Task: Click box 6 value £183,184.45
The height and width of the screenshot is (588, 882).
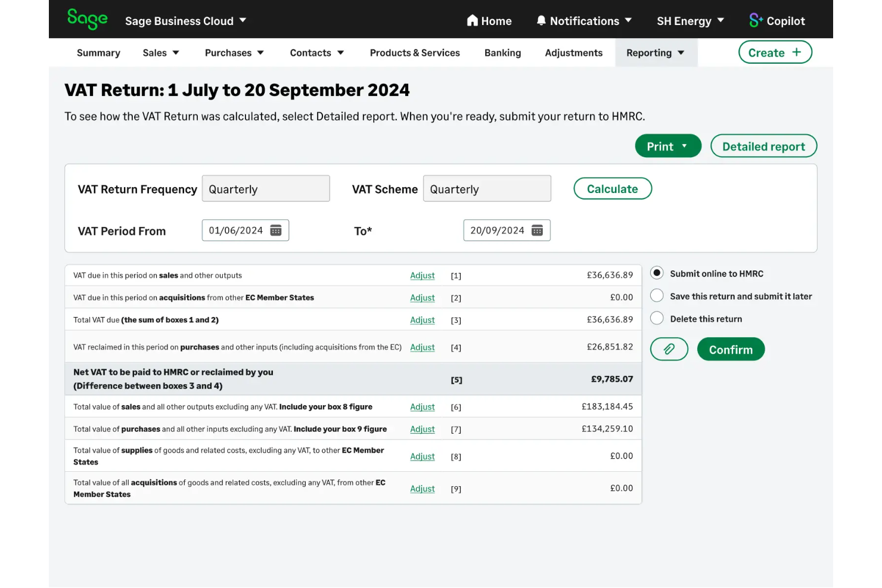Action: pos(607,406)
